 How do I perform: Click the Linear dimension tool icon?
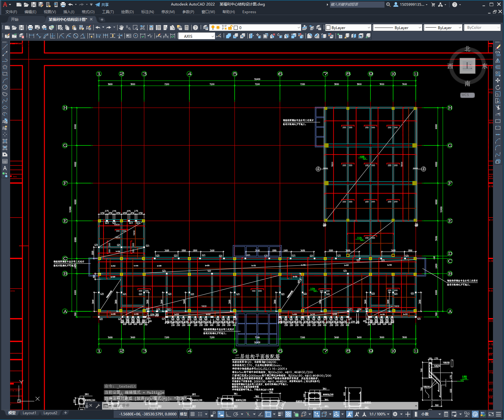(x=31, y=36)
